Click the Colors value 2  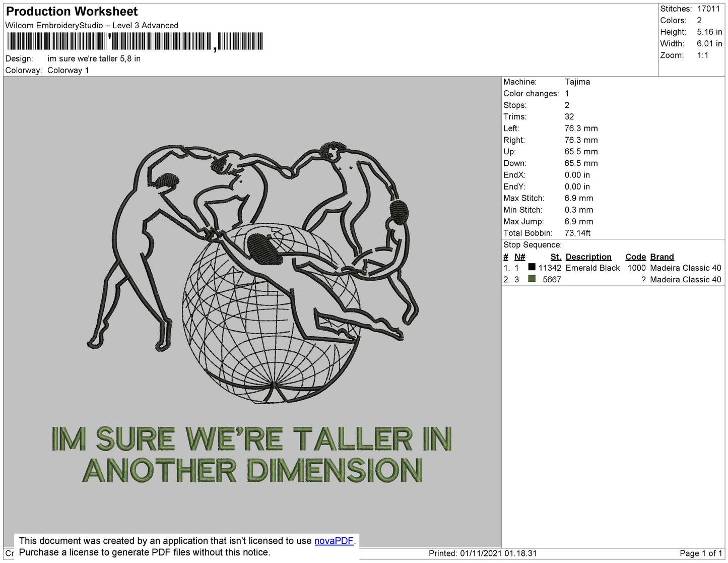point(699,21)
